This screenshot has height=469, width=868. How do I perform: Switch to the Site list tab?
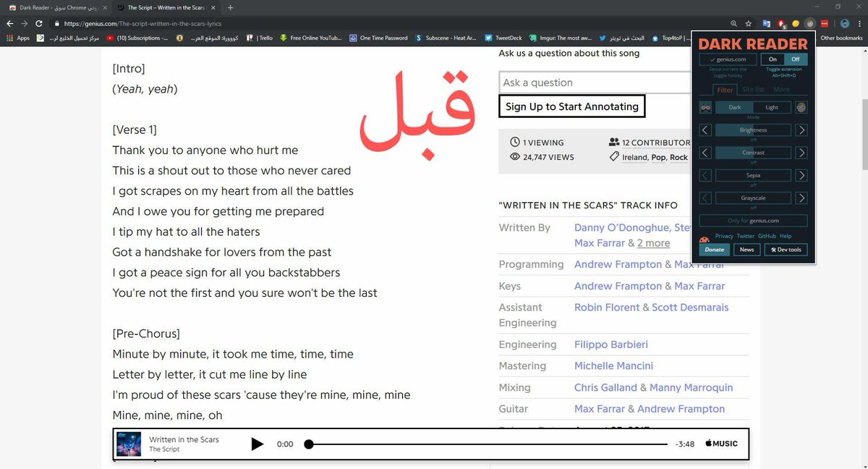pyautogui.click(x=754, y=90)
